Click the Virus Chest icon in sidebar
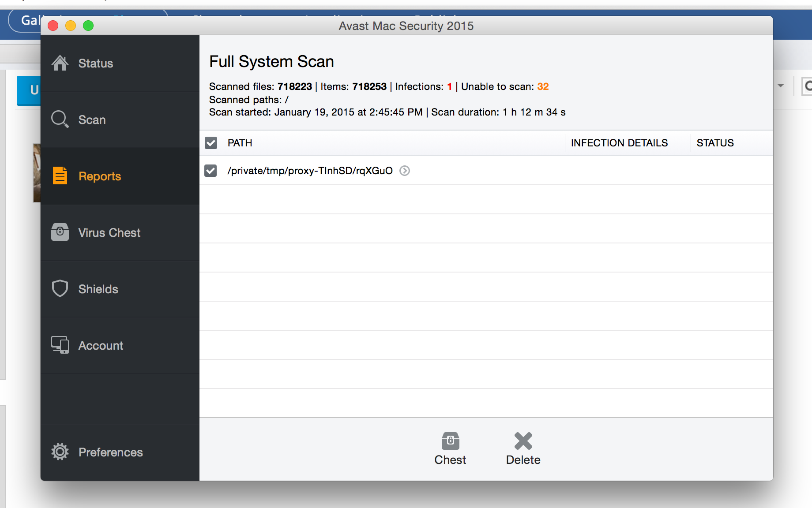812x508 pixels. [60, 232]
